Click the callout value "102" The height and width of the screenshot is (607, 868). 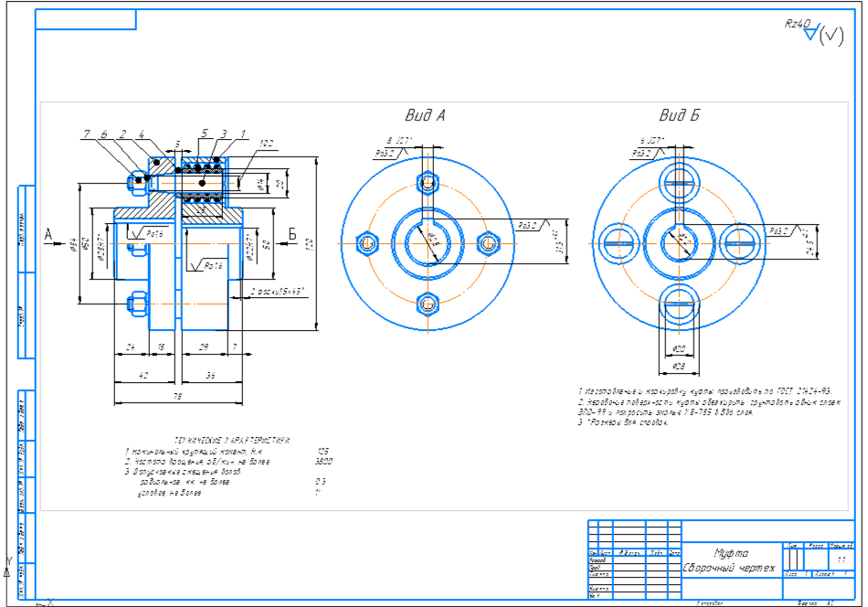(x=266, y=144)
